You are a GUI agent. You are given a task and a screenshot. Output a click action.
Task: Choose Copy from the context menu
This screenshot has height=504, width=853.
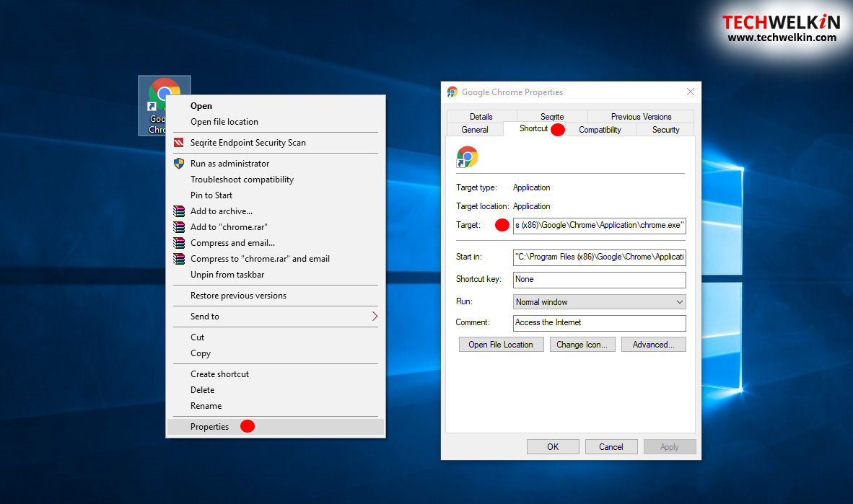[x=275, y=353]
